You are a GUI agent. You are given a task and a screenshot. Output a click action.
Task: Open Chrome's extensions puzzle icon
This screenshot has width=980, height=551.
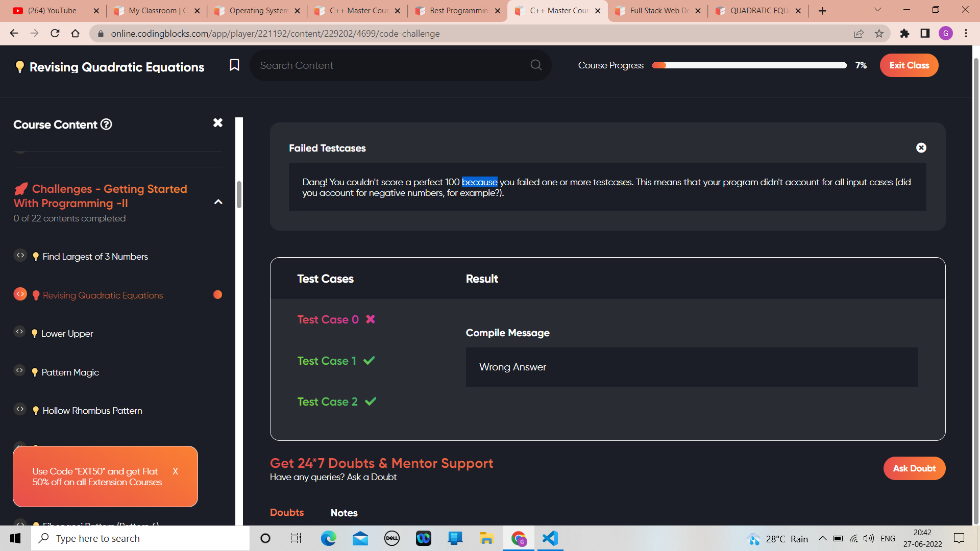(x=904, y=34)
